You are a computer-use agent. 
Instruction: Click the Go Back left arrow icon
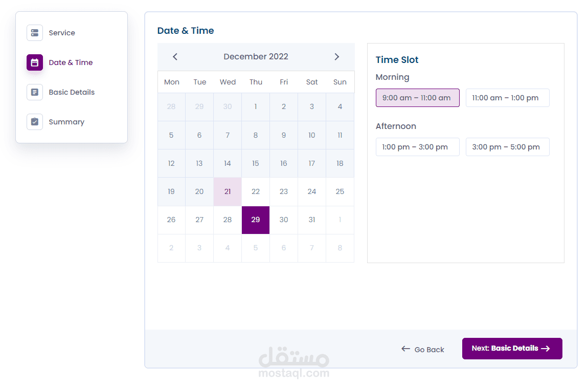coord(406,349)
